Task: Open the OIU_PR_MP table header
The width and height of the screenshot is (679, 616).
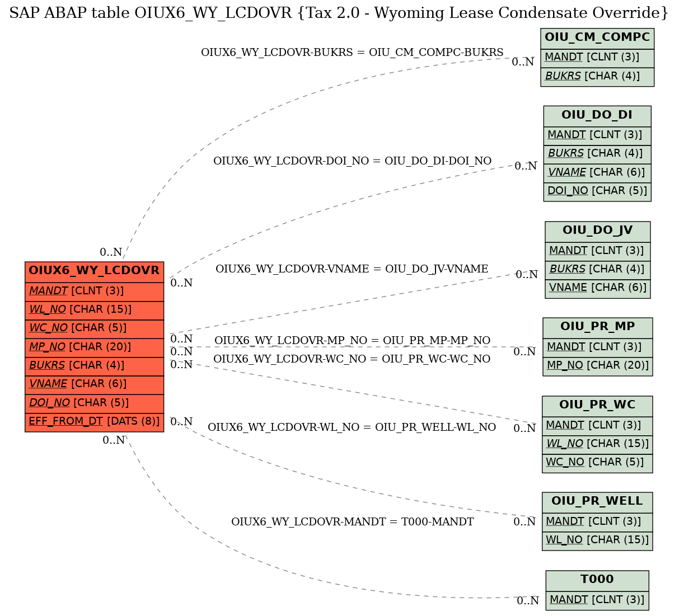Action: click(x=597, y=327)
